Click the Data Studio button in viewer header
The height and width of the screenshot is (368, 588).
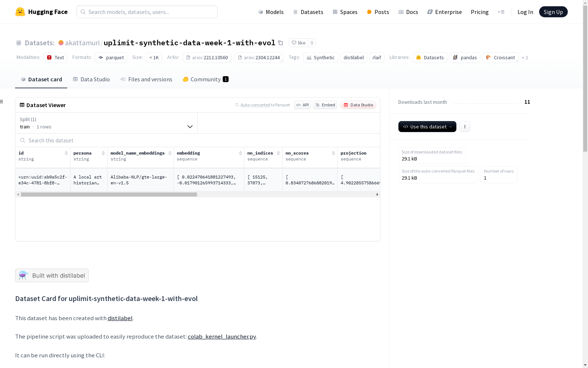(x=358, y=105)
